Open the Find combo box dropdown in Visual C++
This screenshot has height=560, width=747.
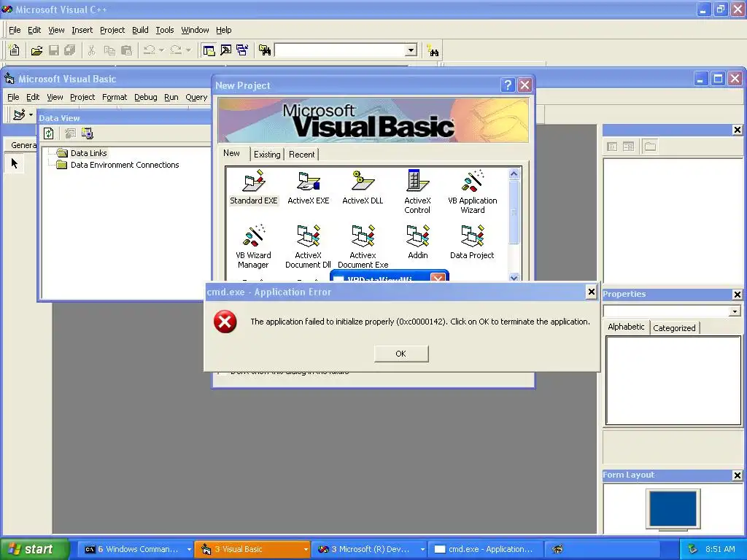[x=411, y=50]
